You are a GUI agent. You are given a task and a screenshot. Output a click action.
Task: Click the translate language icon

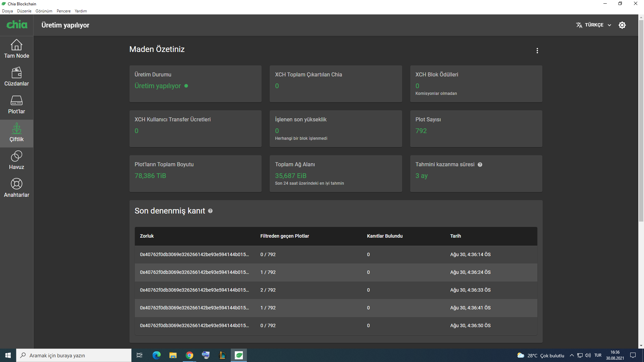[x=579, y=25]
